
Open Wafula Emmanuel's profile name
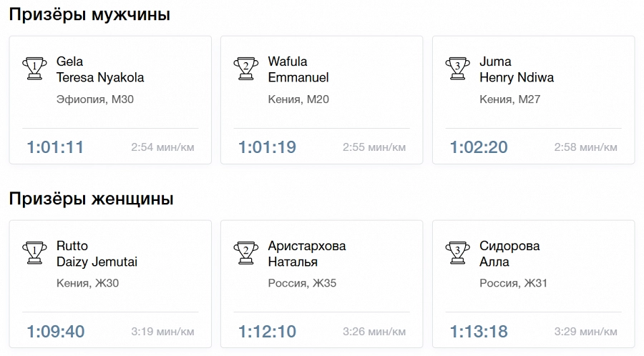coord(298,69)
